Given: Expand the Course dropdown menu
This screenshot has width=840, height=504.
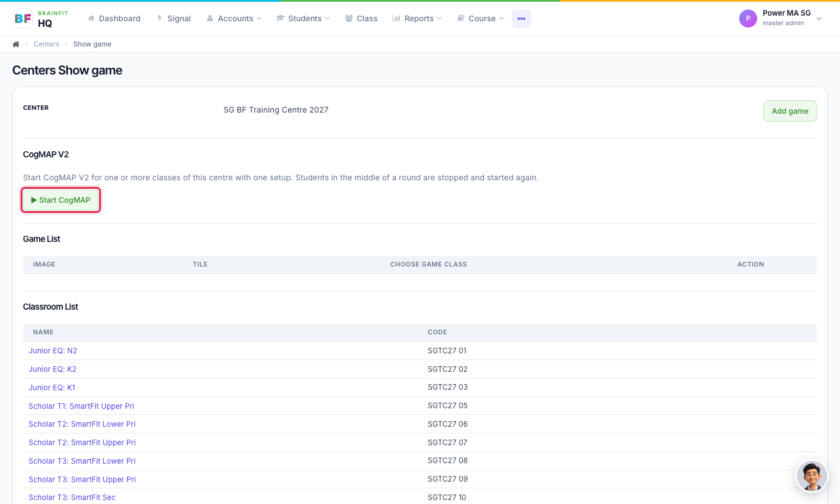Looking at the screenshot, I should [480, 18].
